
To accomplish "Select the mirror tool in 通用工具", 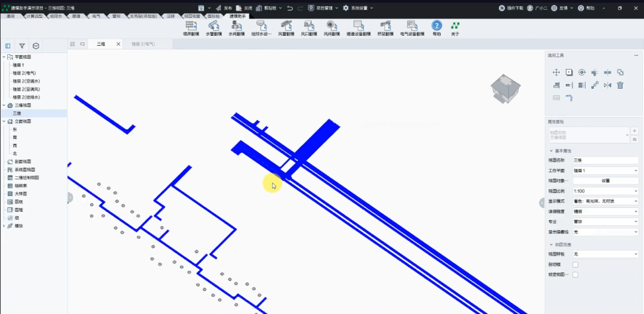I will [x=608, y=85].
